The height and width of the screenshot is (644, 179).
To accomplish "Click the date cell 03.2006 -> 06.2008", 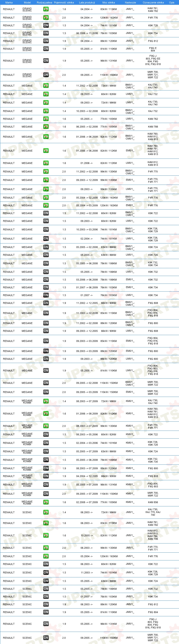I will point(87,280).
